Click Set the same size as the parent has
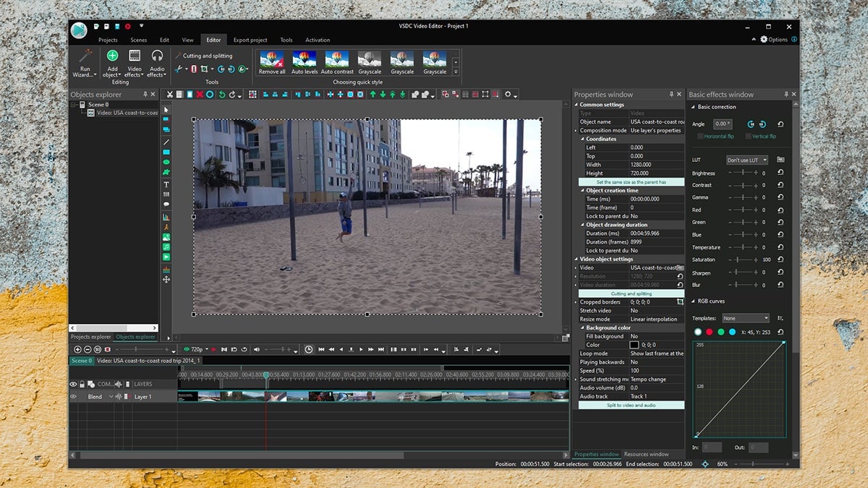This screenshot has width=868, height=488. pyautogui.click(x=631, y=182)
